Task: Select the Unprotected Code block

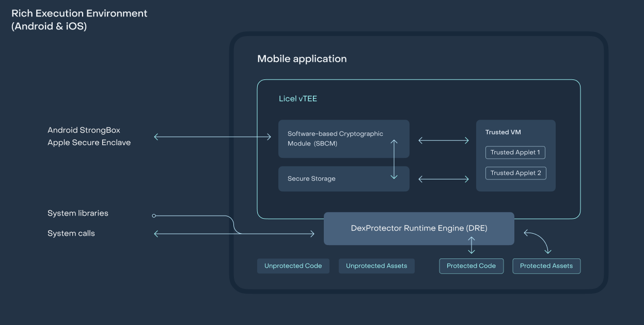Action: point(293,266)
